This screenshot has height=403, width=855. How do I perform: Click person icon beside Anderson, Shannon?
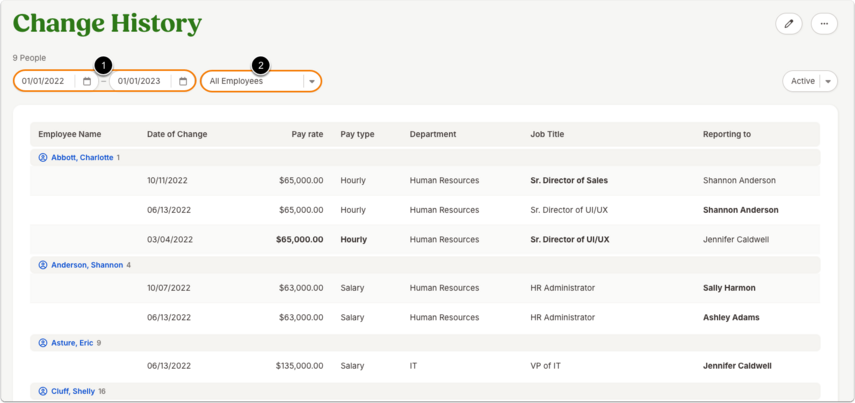pyautogui.click(x=43, y=265)
